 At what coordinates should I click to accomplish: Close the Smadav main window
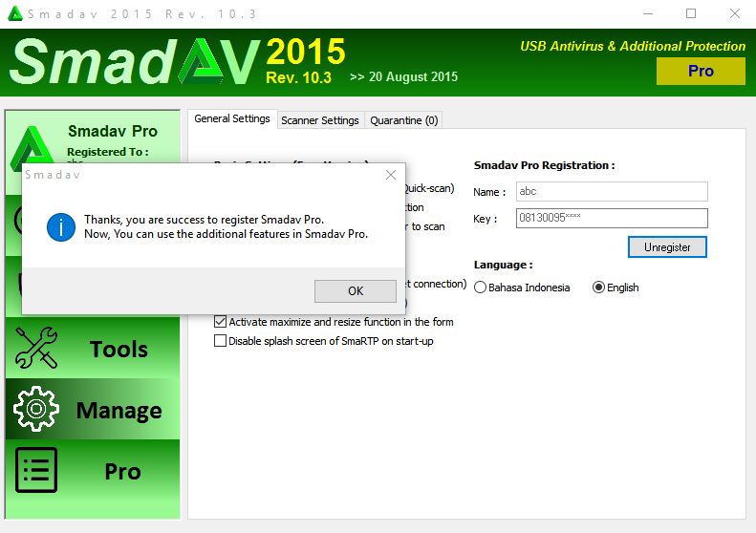pyautogui.click(x=734, y=13)
